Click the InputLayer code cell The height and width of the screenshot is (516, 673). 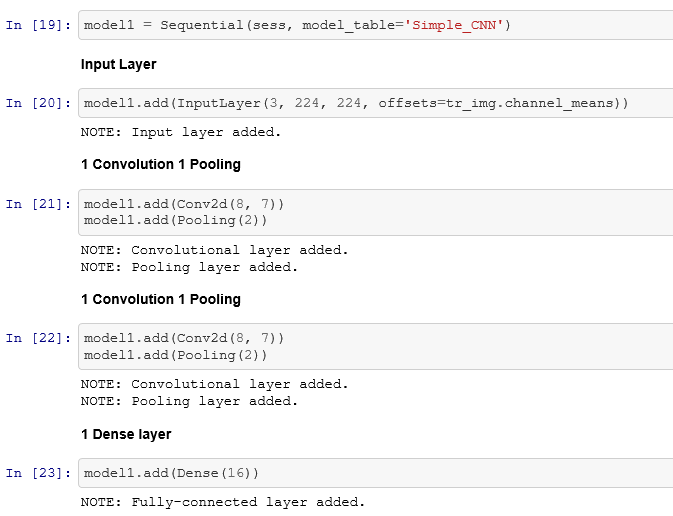(x=376, y=103)
